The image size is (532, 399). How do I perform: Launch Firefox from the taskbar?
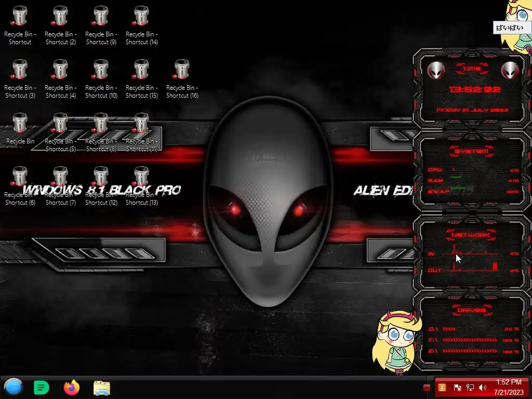tap(72, 388)
